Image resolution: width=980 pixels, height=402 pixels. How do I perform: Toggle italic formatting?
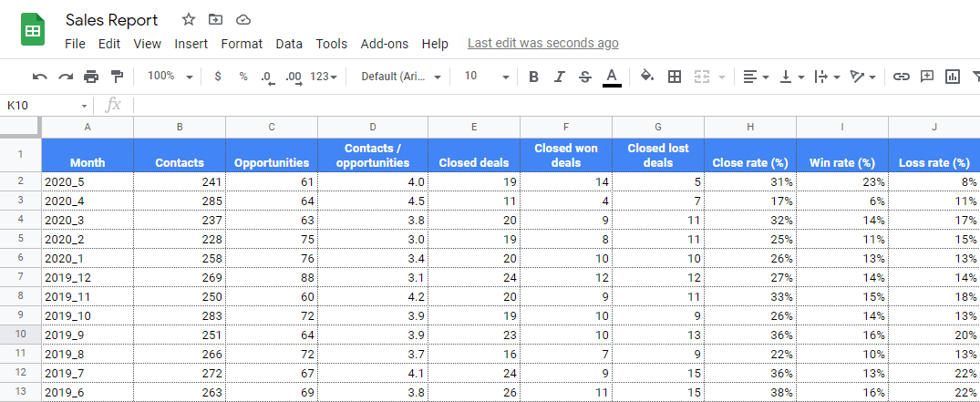tap(560, 77)
